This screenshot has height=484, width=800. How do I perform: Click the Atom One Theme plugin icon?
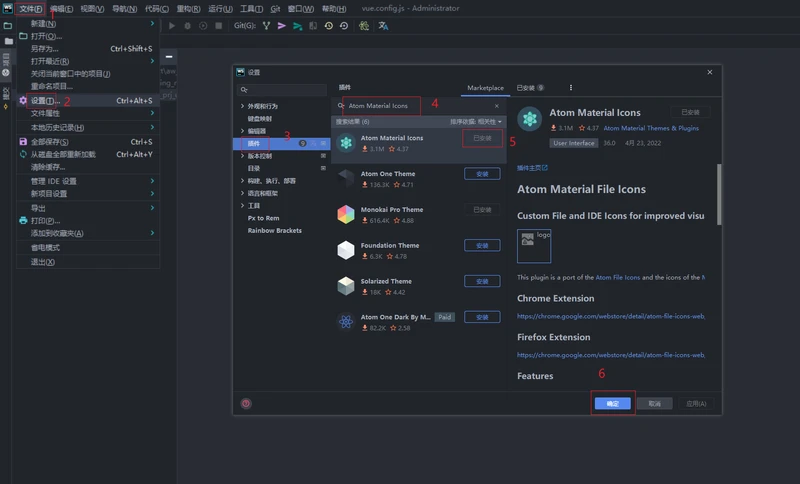pos(346,179)
